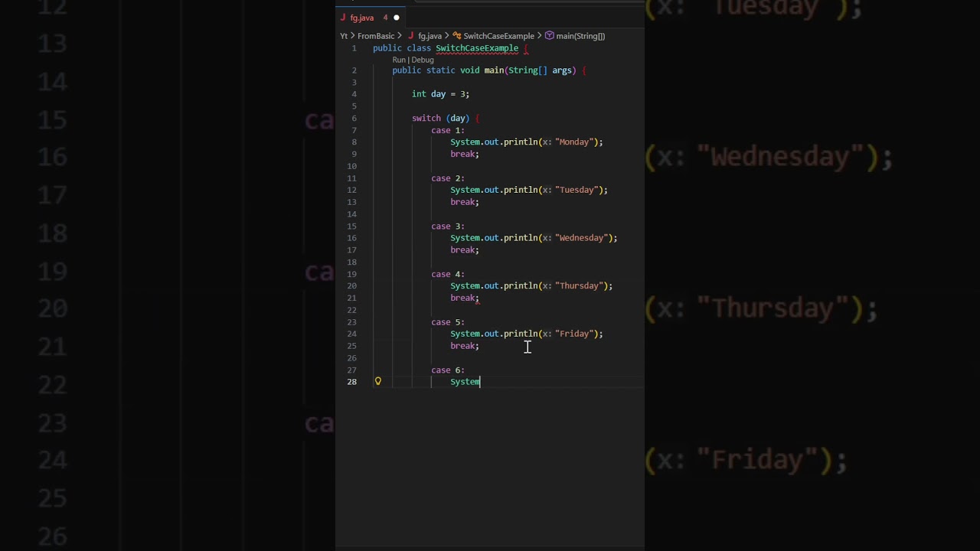Click the "Thursday" string literal
Screen dimensions: 980x551
click(x=580, y=285)
